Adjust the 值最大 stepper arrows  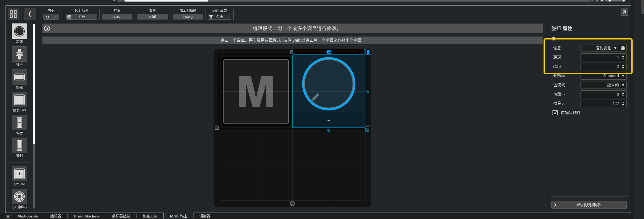(623, 104)
